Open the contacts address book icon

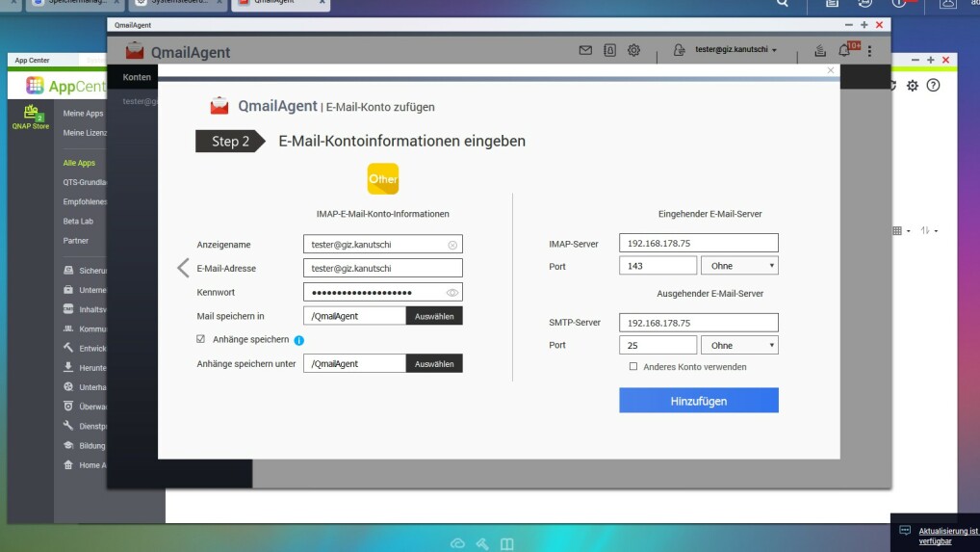[609, 50]
